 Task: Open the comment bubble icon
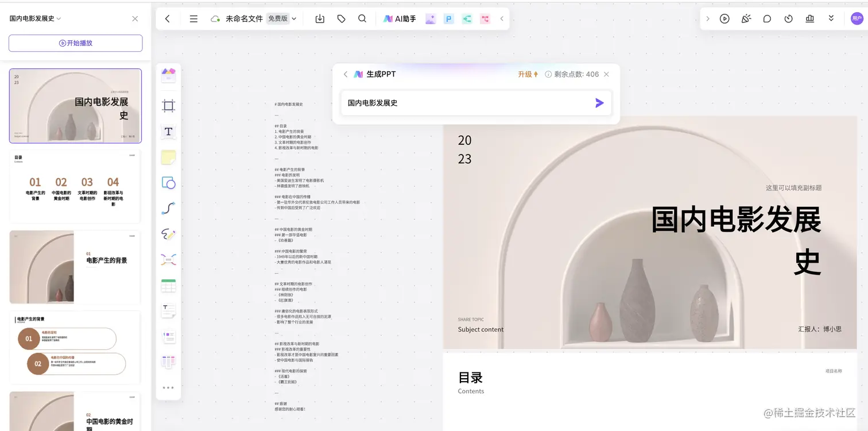point(767,18)
